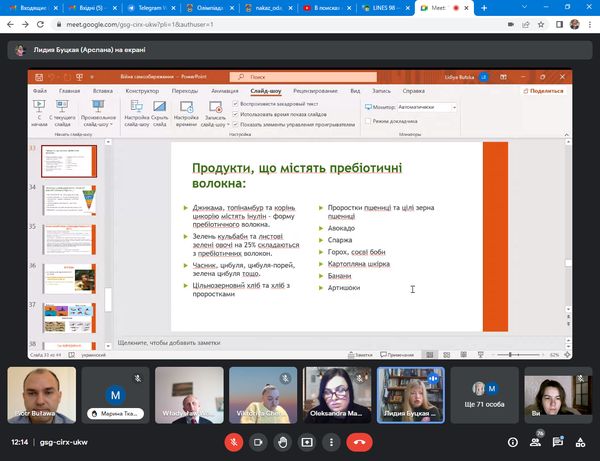Screen dimensions: 600x461
Task: Toggle 'Использовать время показа слайдов' checkbox
Action: pos(235,114)
